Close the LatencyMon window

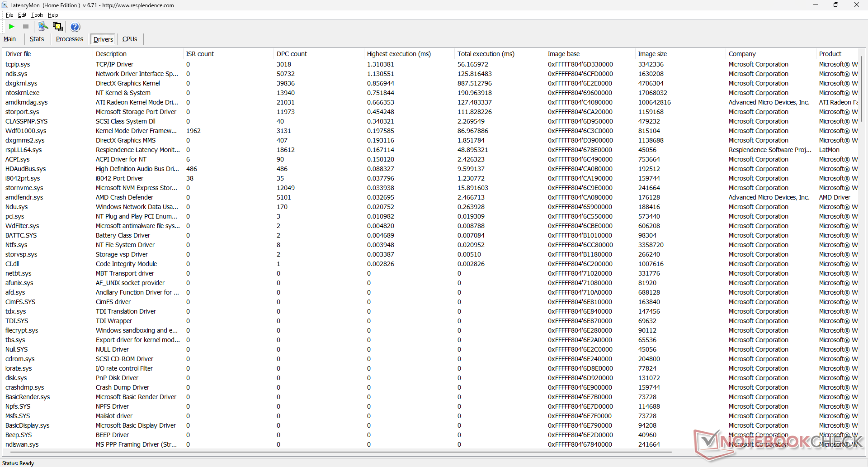click(x=857, y=5)
